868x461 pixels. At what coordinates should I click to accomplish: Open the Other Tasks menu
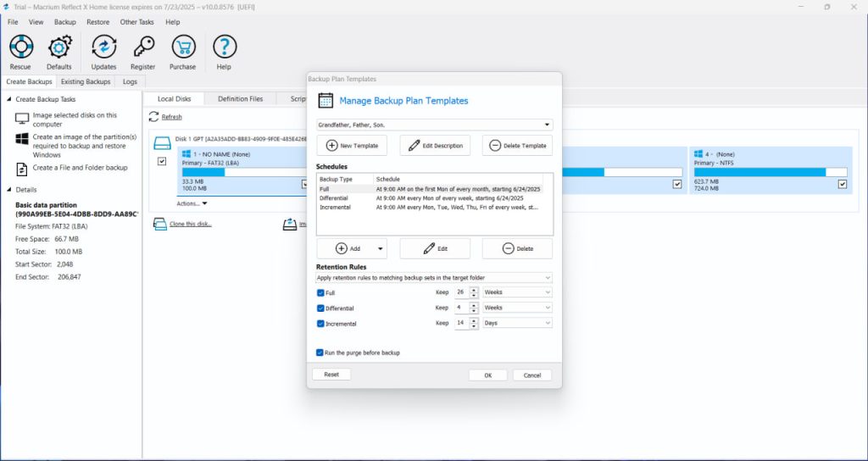coord(137,22)
